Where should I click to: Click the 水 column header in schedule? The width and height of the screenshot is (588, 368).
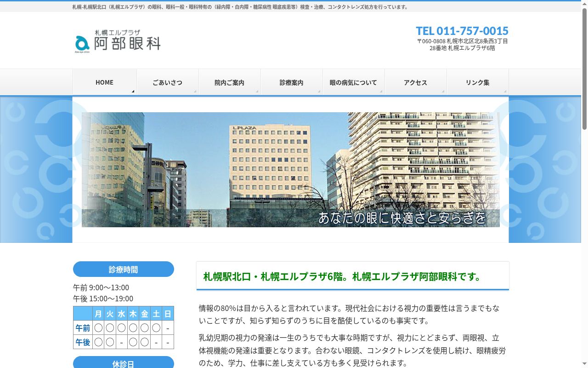coord(121,314)
